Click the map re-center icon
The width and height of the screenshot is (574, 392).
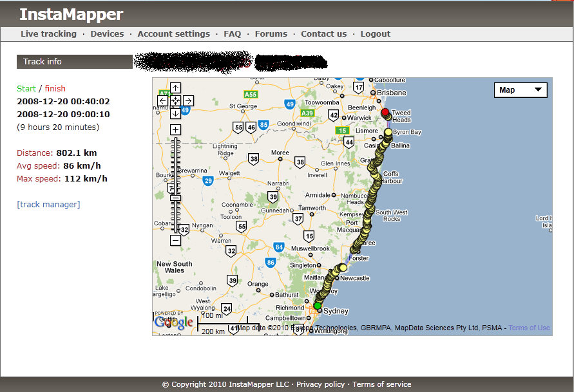point(175,100)
